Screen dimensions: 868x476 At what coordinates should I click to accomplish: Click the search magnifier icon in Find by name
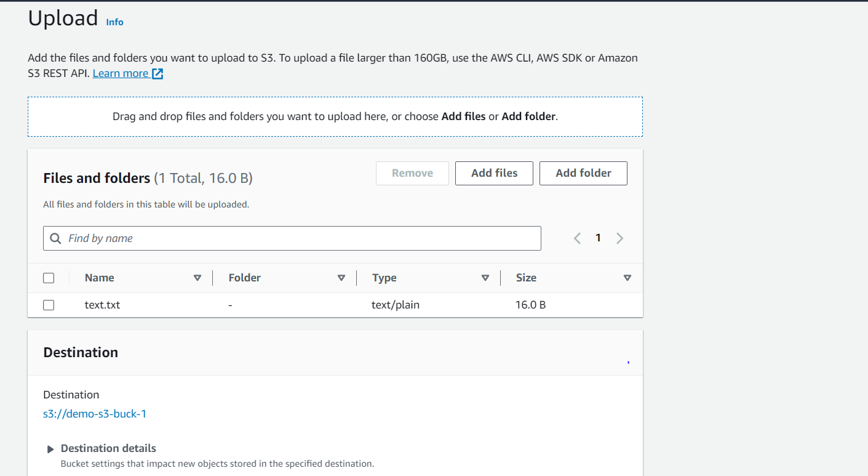55,238
